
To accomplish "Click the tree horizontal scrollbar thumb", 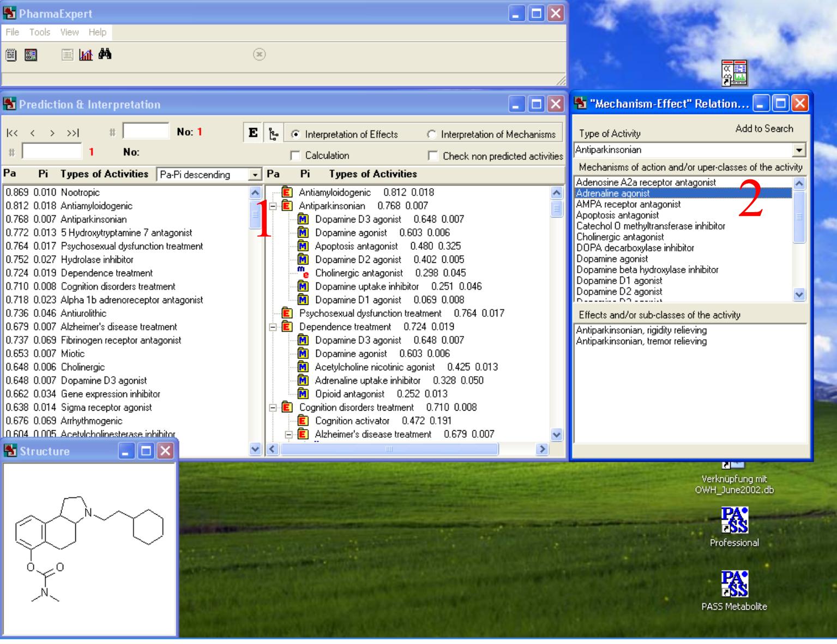I will point(389,449).
